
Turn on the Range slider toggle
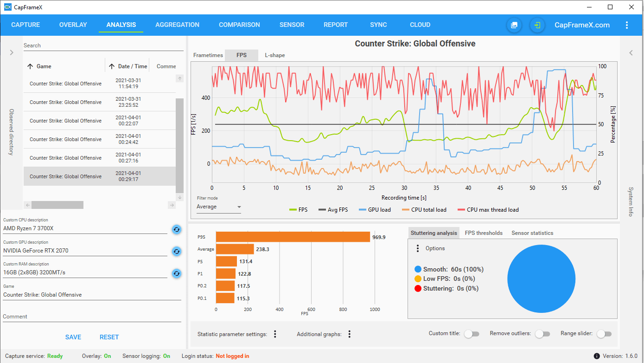[x=604, y=334]
